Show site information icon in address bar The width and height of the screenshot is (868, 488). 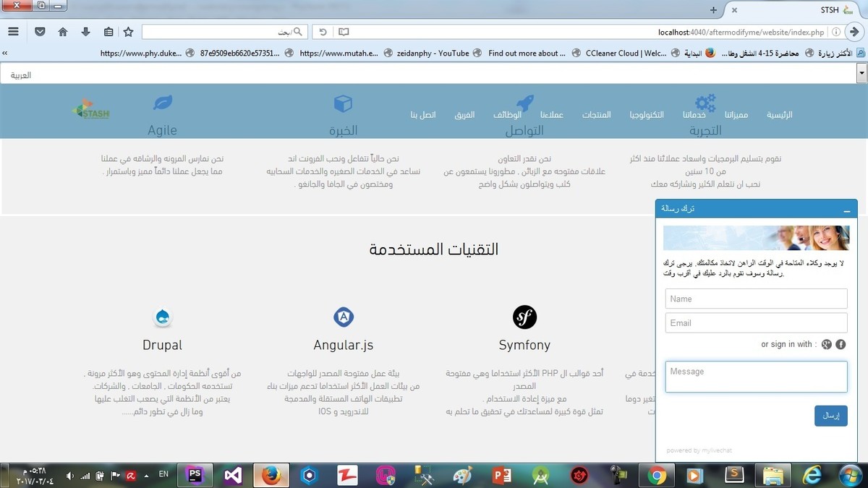[x=836, y=33]
